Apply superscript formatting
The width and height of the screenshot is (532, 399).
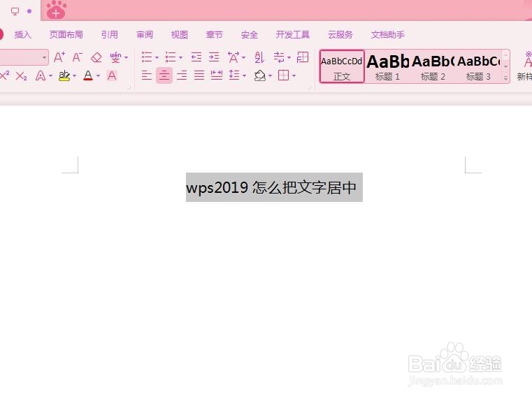[x=5, y=75]
